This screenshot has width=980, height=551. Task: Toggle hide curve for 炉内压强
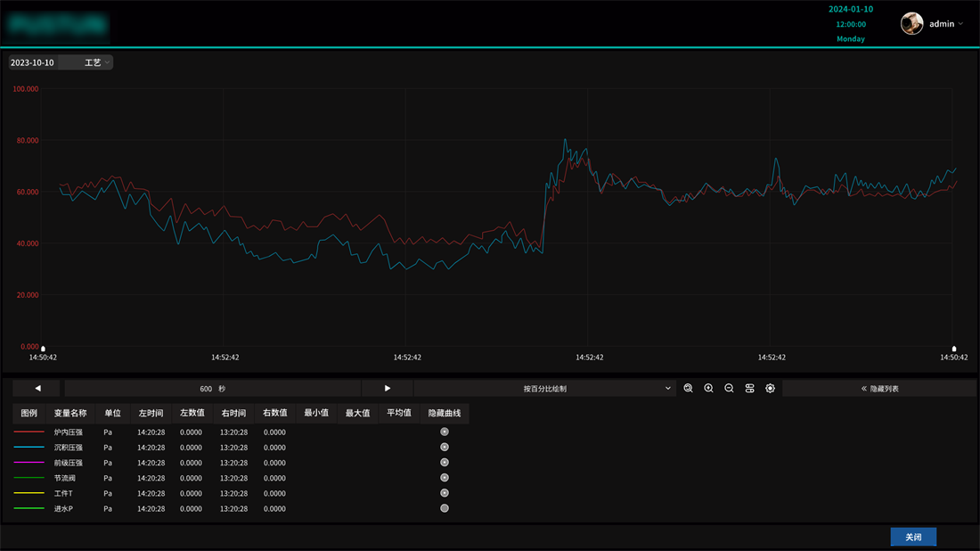point(445,432)
